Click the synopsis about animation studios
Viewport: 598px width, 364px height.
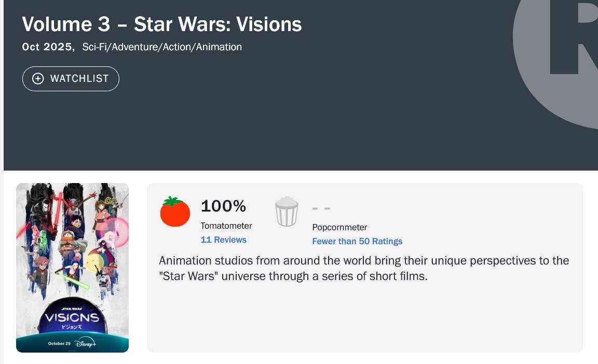[364, 268]
